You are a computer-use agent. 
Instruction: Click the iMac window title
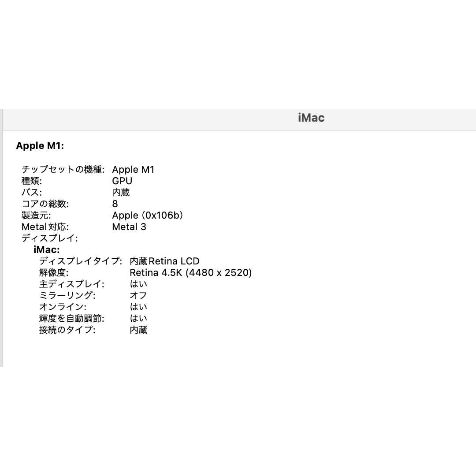tap(311, 118)
